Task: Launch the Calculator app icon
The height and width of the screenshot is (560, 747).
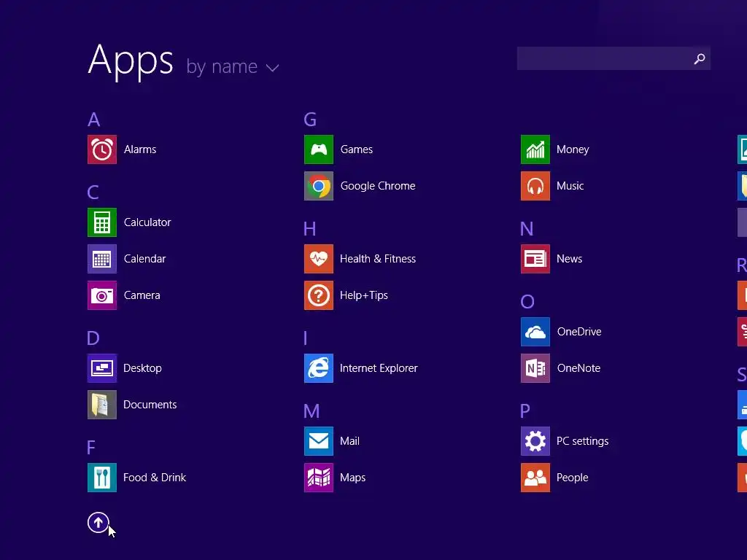Action: tap(102, 222)
